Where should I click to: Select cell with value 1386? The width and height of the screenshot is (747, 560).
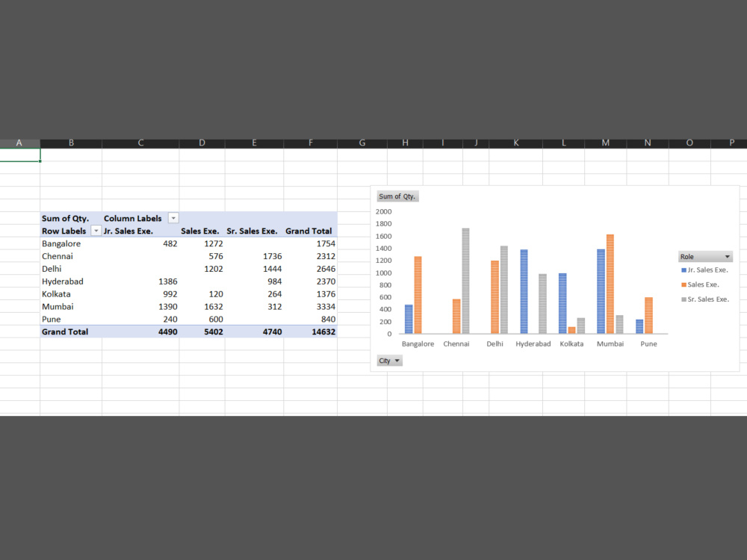(140, 281)
